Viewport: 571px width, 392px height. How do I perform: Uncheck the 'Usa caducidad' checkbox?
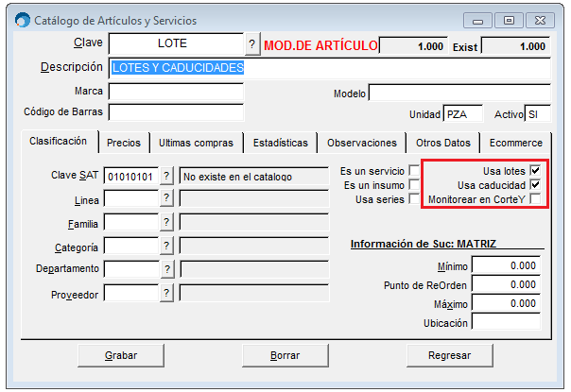(x=535, y=184)
